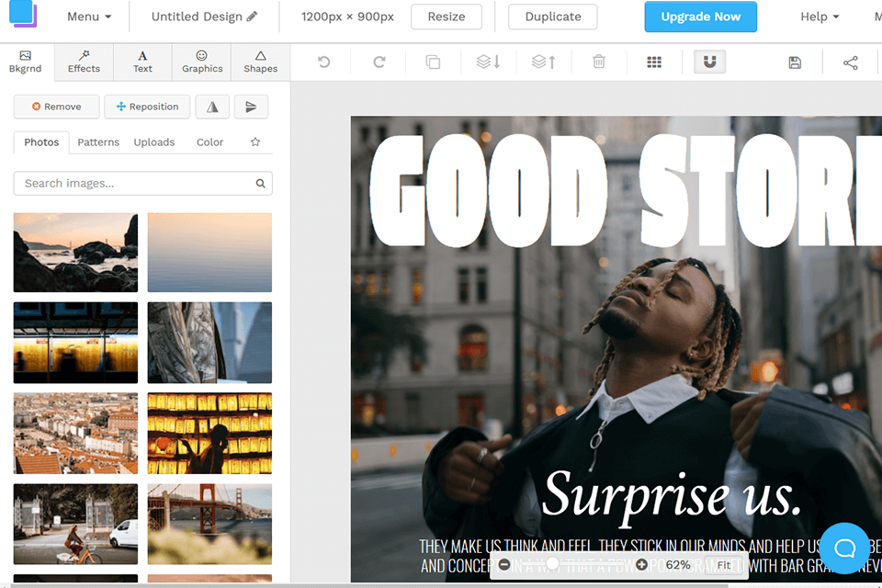The width and height of the screenshot is (882, 588).
Task: Click the Resize button
Action: pyautogui.click(x=447, y=17)
